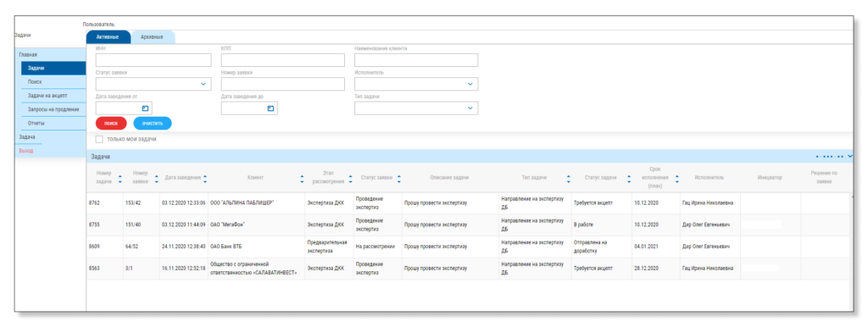
Task: Click client ОАО "МегаФон"
Action: (x=227, y=224)
